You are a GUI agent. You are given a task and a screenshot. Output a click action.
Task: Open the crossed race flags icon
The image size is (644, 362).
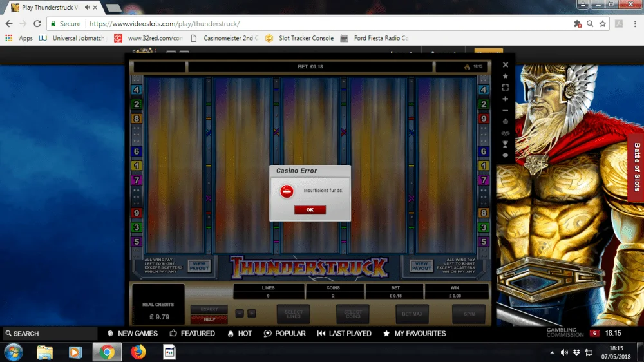pyautogui.click(x=506, y=133)
